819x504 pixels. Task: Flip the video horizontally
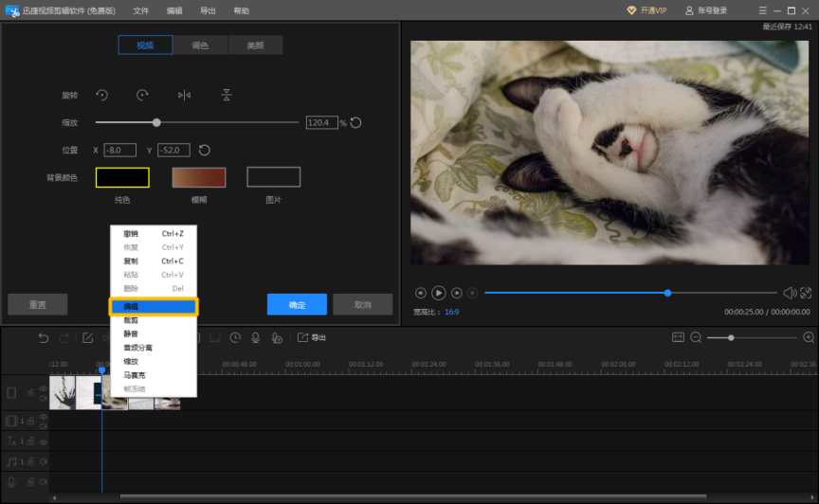pos(184,95)
